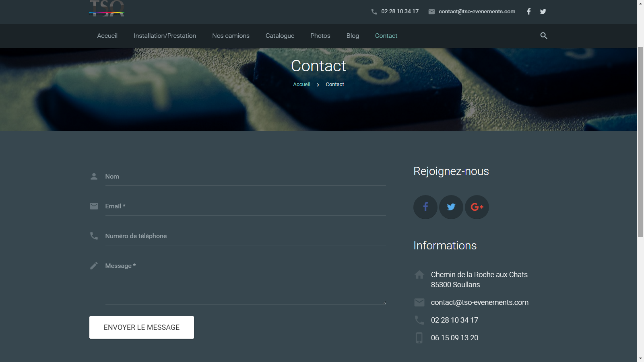Open the round Twitter social button
The image size is (644, 362).
tap(451, 207)
